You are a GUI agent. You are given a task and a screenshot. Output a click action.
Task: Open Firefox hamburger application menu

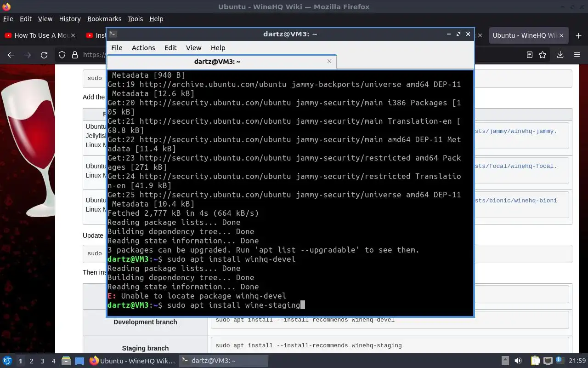pos(577,55)
